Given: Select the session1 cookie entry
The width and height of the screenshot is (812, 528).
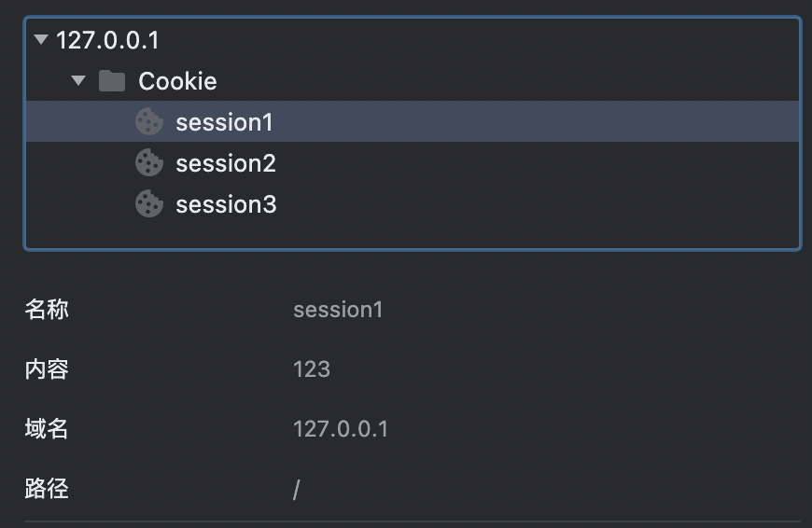Looking at the screenshot, I should pos(413,121).
